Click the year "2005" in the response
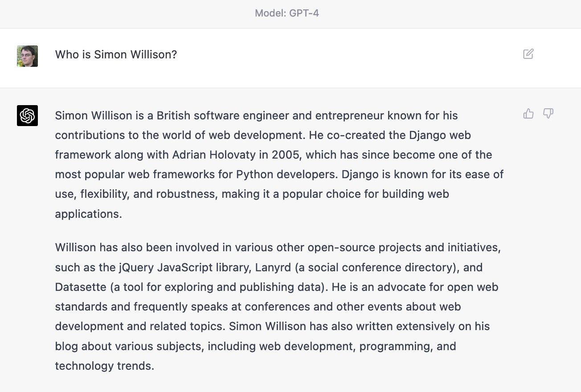581x392 pixels. point(285,155)
